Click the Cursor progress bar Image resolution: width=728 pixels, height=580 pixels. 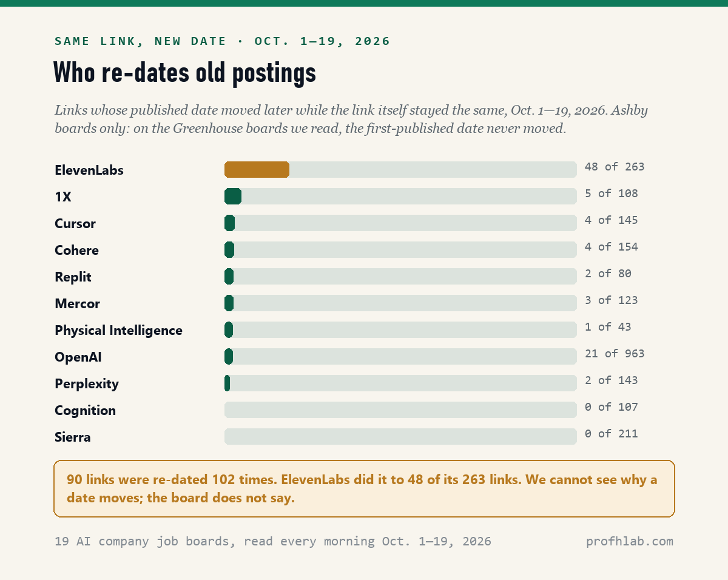click(400, 223)
